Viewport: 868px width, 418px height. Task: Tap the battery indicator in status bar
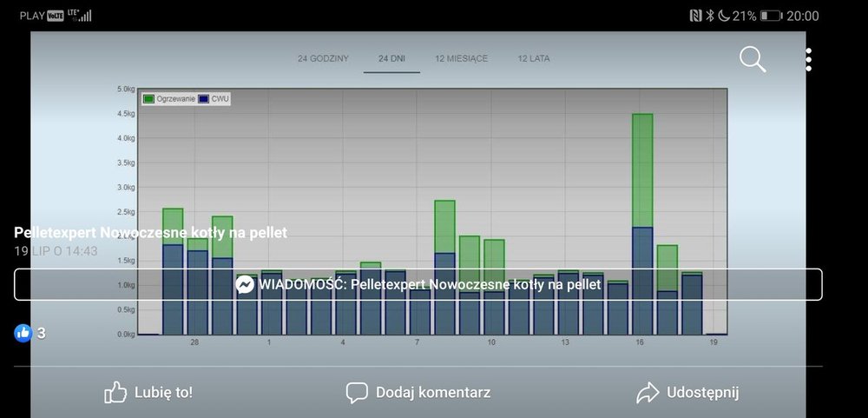click(771, 16)
